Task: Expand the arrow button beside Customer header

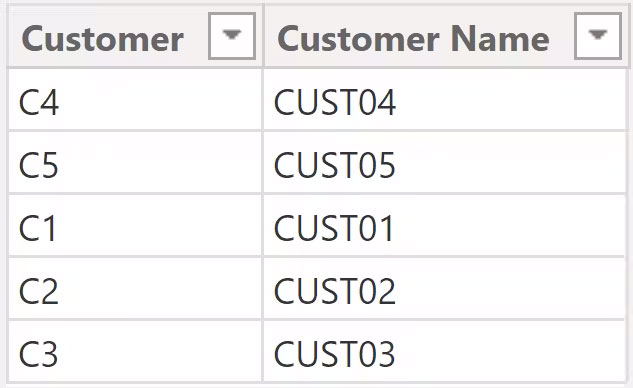Action: tap(232, 36)
